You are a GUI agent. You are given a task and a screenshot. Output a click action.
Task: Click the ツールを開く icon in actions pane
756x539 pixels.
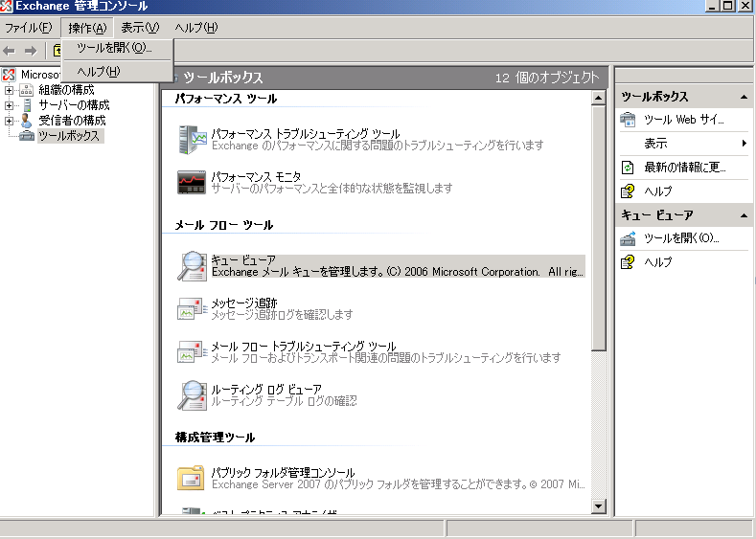click(x=628, y=238)
